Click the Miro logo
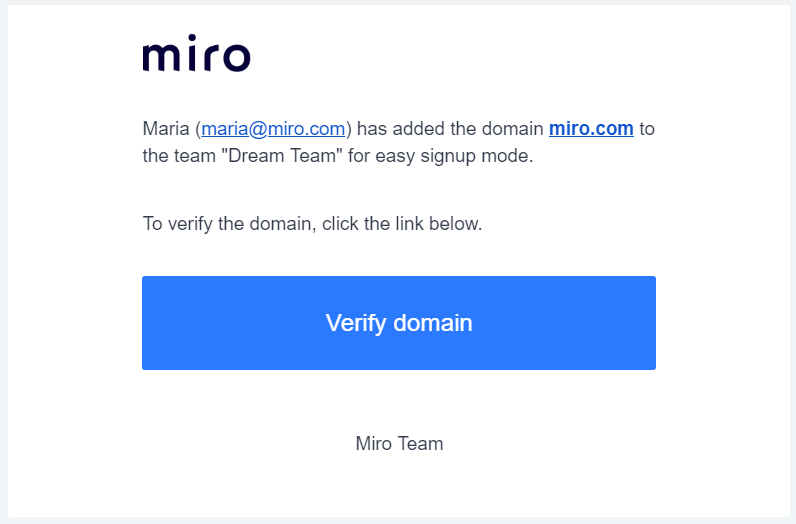Screen dimensions: 796x524 (196, 56)
